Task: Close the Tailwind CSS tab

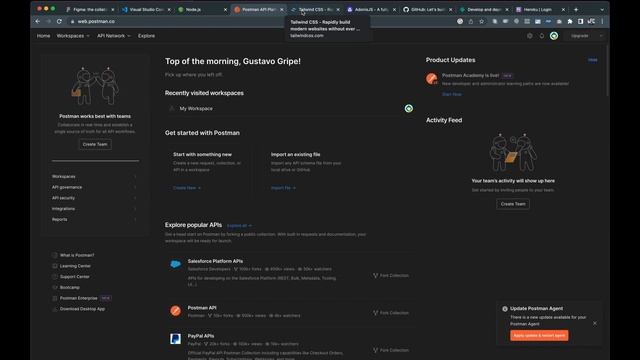Action: [338, 9]
